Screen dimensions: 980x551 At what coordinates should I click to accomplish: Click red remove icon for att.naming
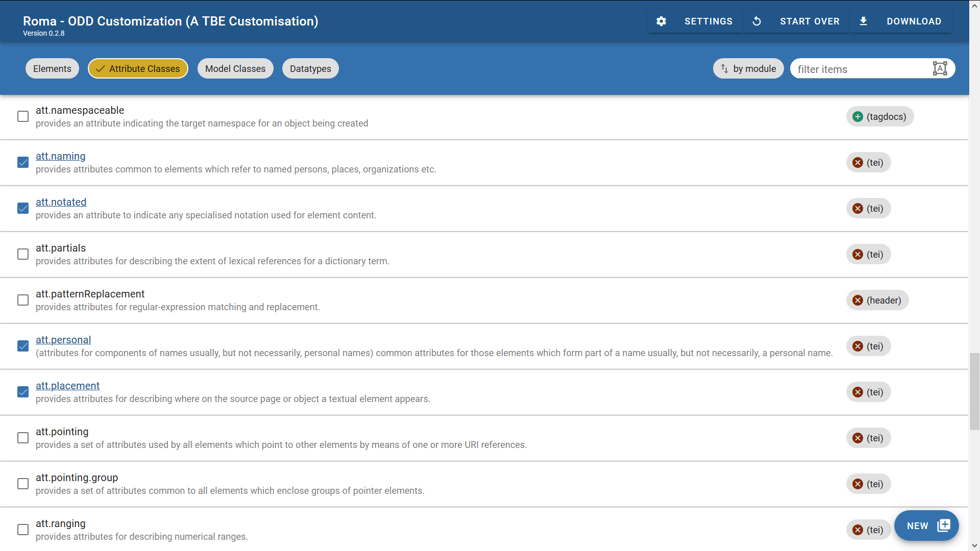858,163
